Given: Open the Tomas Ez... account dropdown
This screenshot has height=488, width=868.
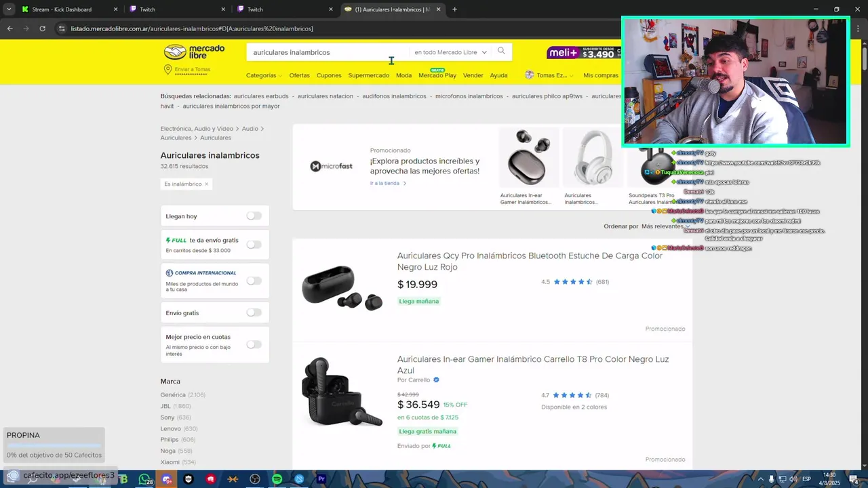Looking at the screenshot, I should pos(554,75).
